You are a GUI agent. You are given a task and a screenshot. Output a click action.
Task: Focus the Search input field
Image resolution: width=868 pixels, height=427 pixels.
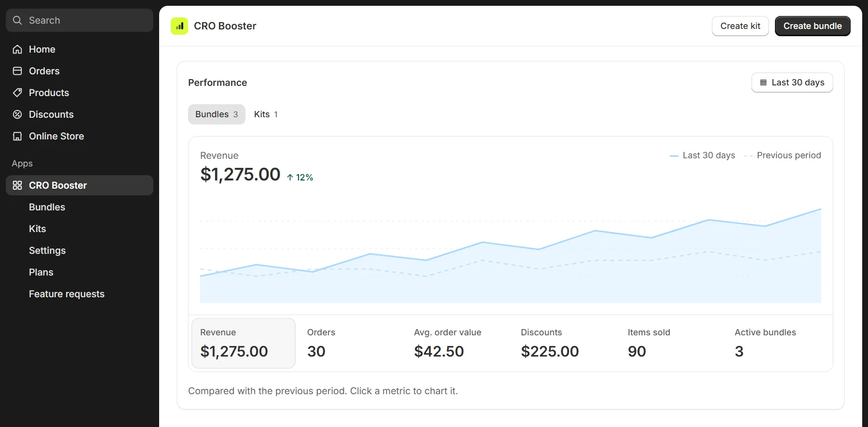coord(80,20)
